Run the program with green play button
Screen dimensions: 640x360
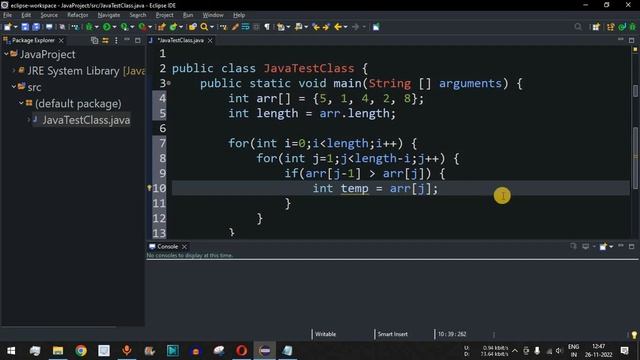tap(107, 27)
